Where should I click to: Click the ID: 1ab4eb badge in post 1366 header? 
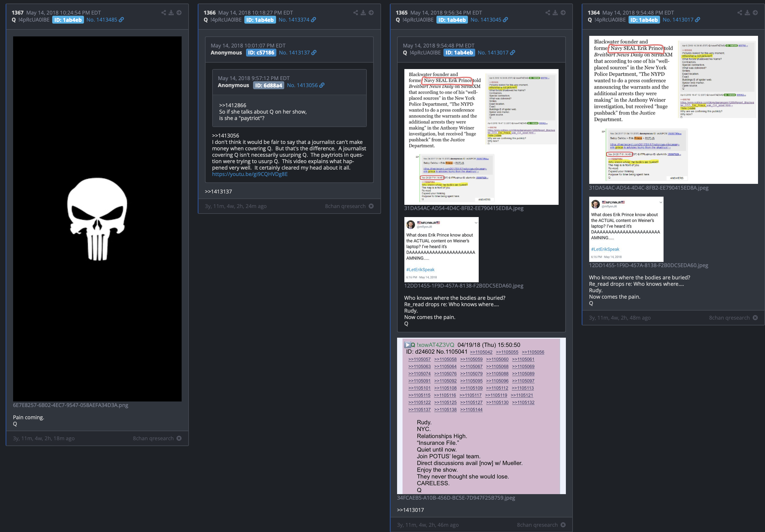[x=260, y=20]
